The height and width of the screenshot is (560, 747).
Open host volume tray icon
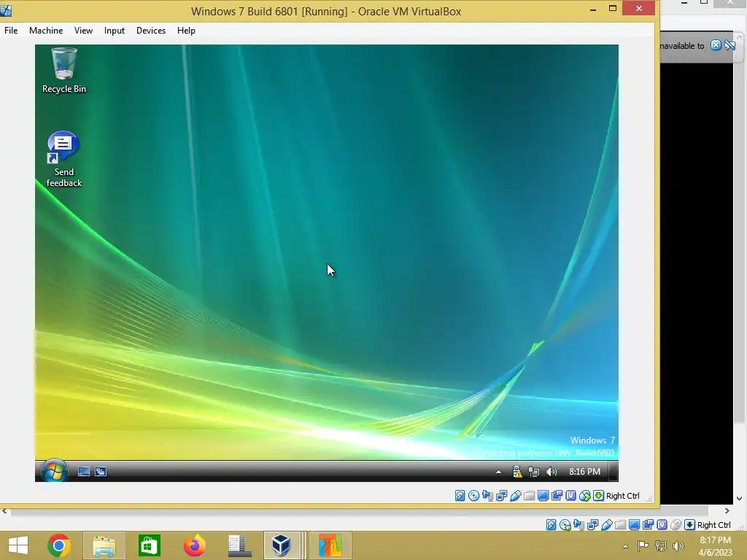[x=678, y=545]
